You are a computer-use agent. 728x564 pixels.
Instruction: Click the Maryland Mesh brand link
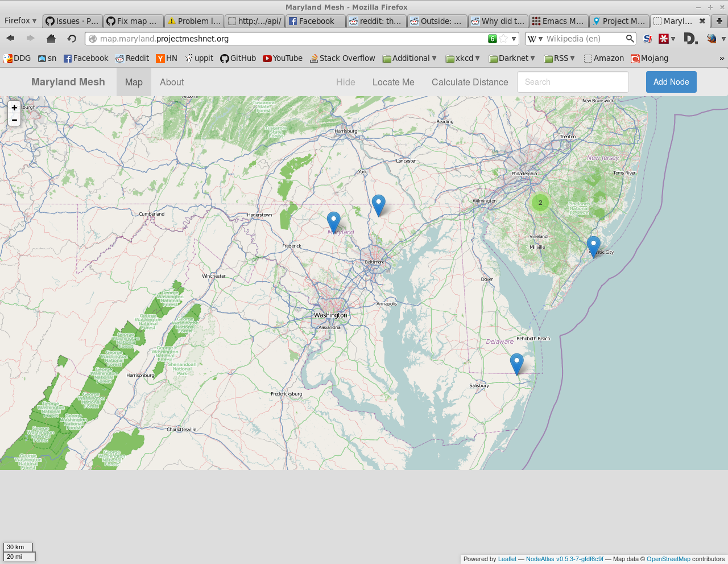point(68,82)
